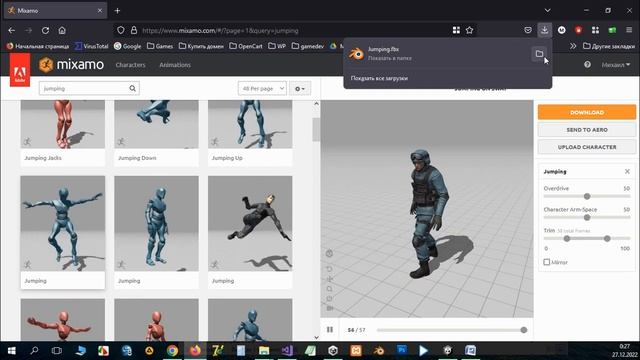Click the mixamo logo

click(x=71, y=64)
